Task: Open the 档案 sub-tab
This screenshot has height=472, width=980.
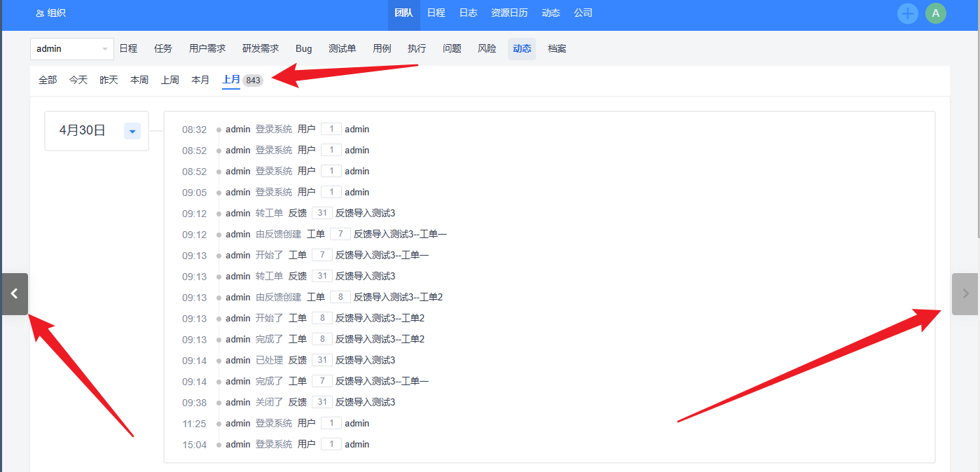Action: (557, 49)
